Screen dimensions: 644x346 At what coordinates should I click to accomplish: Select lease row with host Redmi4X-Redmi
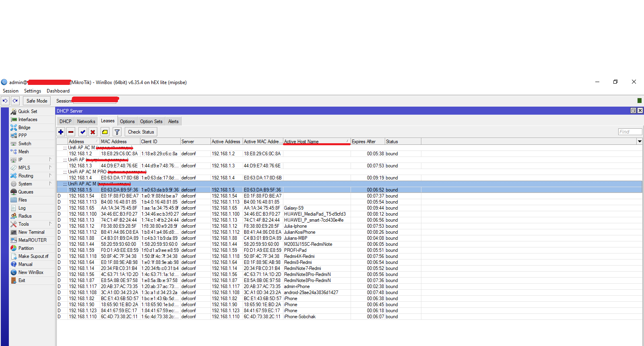click(x=349, y=256)
